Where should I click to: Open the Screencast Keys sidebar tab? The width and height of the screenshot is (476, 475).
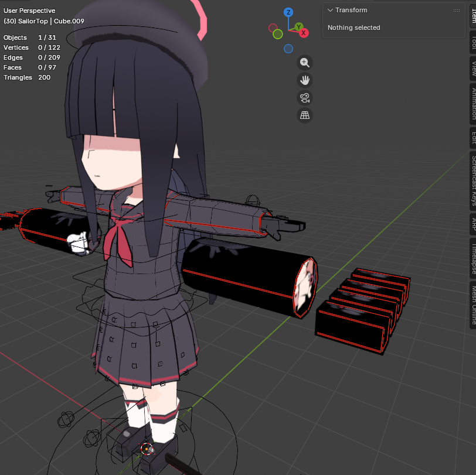pos(473,180)
